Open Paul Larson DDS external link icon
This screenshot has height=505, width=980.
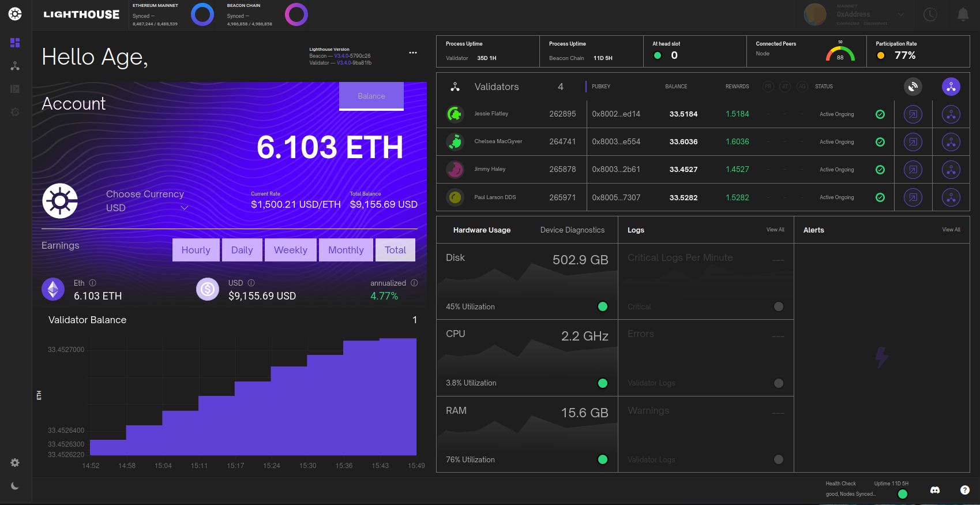click(913, 197)
